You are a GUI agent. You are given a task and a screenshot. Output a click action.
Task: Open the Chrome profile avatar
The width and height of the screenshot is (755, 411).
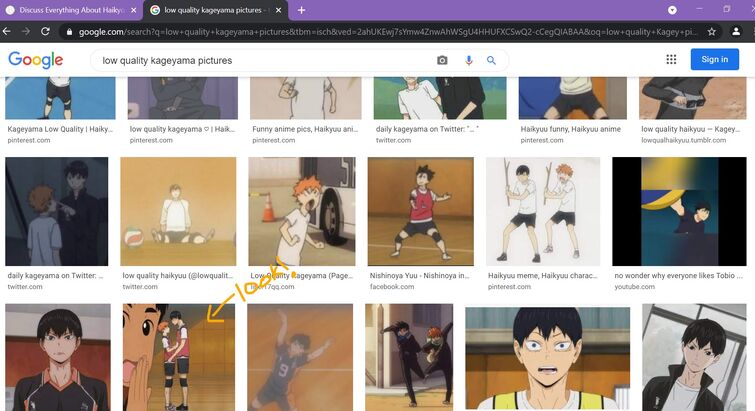point(736,32)
